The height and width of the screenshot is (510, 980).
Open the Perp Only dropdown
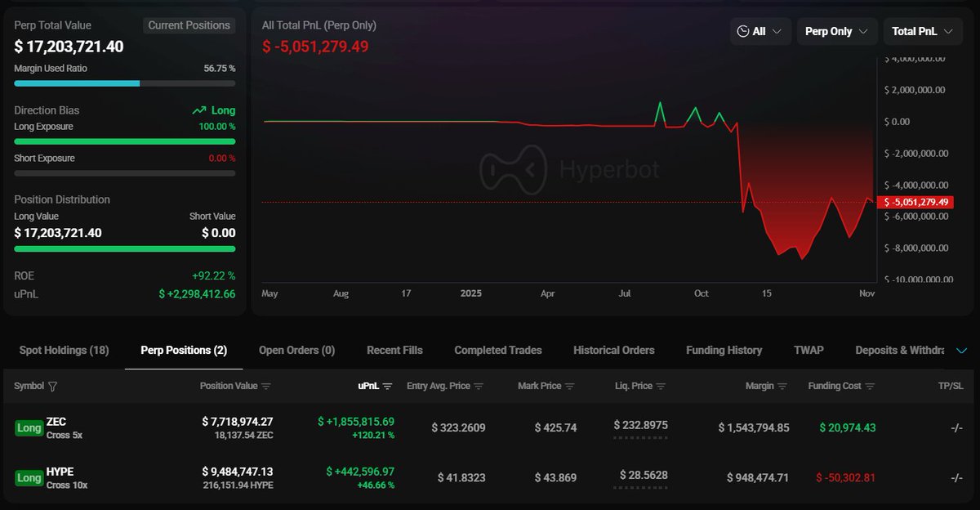click(x=837, y=31)
